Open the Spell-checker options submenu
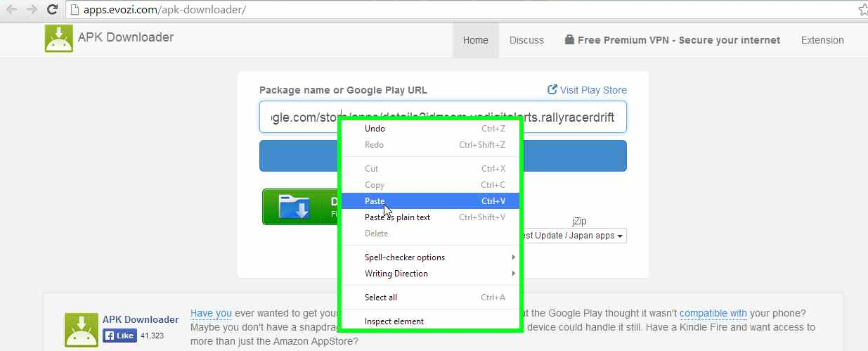 coord(429,257)
